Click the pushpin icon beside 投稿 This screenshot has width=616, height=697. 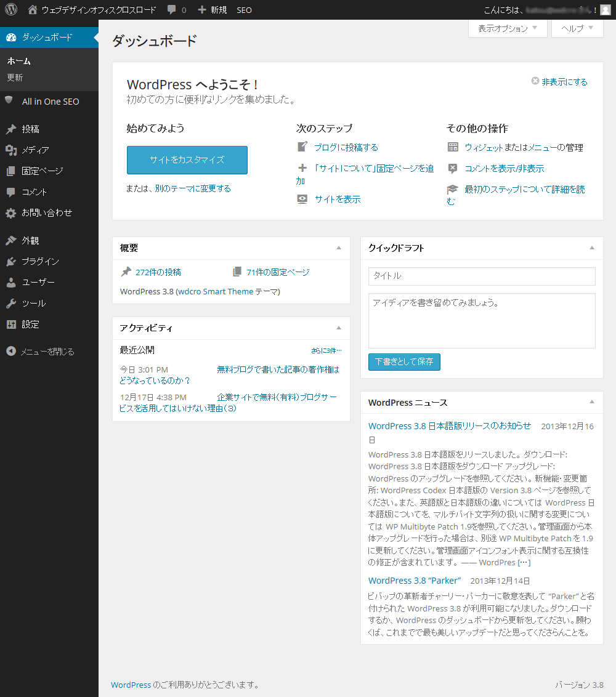point(11,129)
